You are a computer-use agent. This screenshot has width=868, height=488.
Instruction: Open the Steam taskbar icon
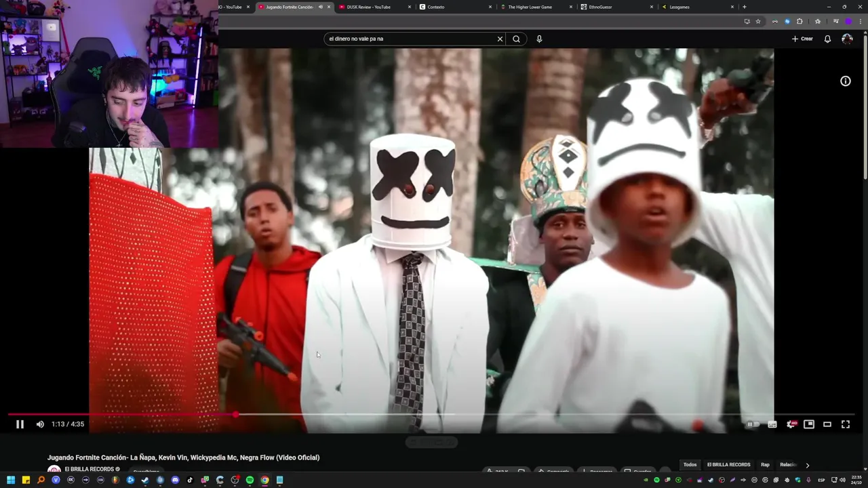coord(145,480)
